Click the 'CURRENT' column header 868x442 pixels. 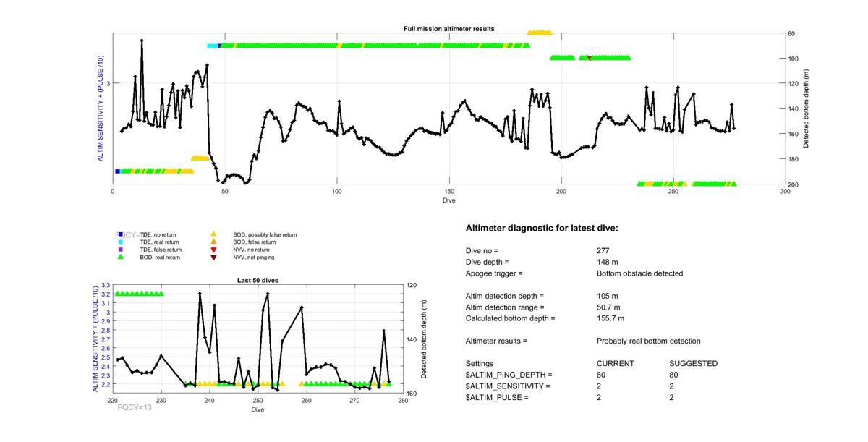pos(616,363)
